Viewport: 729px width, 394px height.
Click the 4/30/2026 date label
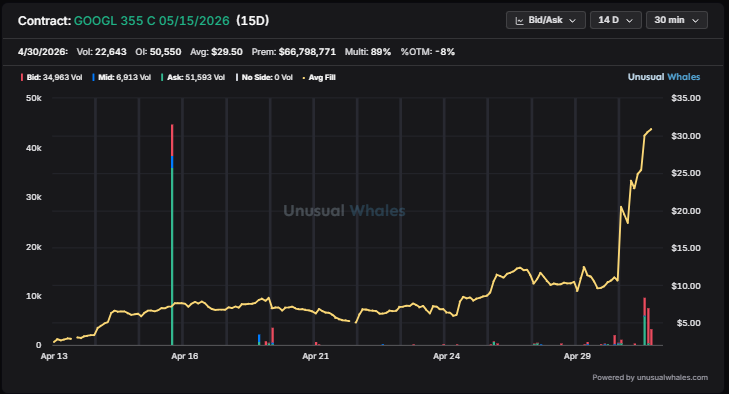point(43,52)
